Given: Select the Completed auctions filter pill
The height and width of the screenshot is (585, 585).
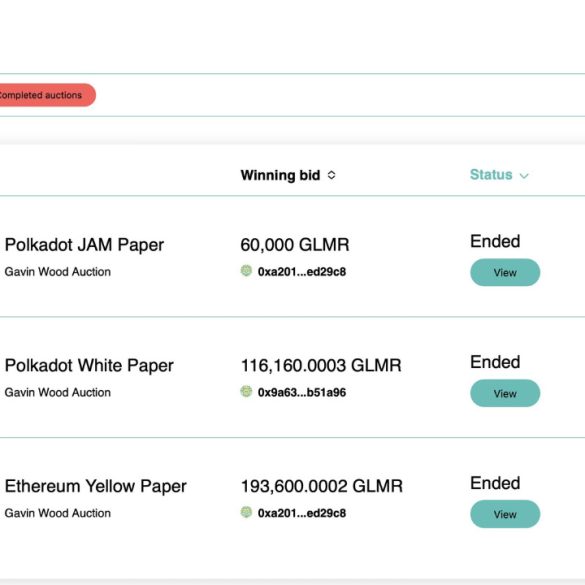Looking at the screenshot, I should [x=47, y=95].
